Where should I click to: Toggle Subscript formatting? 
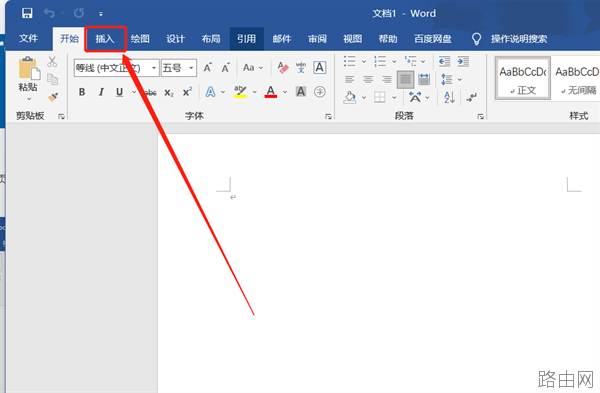tap(169, 92)
